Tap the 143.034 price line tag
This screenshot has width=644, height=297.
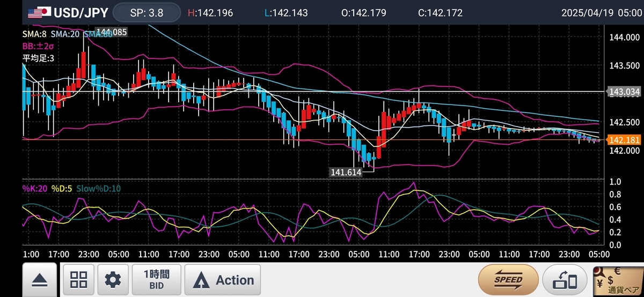(625, 92)
